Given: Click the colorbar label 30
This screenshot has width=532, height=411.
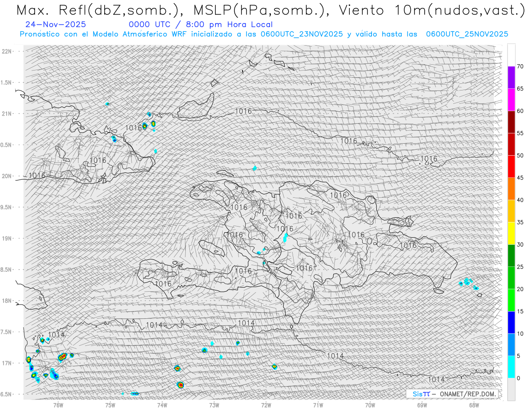Looking at the screenshot, I should point(520,244).
